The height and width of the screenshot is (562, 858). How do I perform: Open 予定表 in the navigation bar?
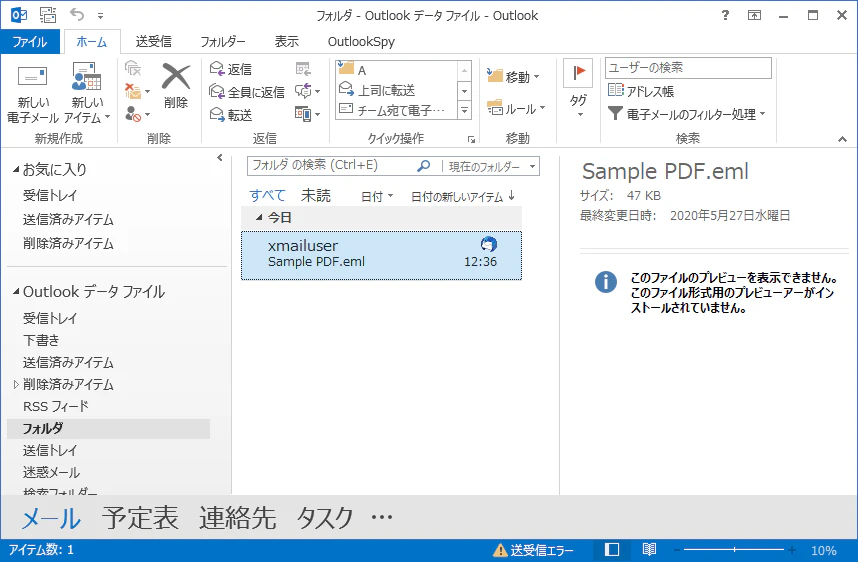tap(140, 518)
